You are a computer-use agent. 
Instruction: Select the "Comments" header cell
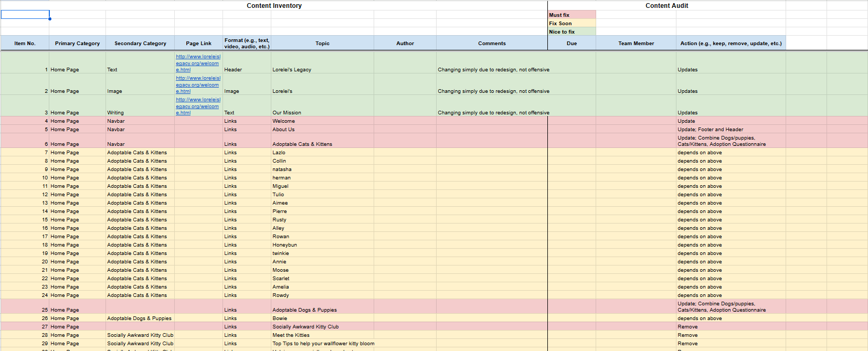(492, 43)
